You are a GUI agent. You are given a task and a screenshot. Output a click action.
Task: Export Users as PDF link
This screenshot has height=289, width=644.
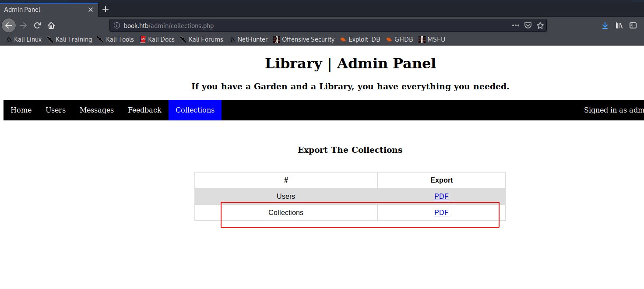tap(441, 197)
